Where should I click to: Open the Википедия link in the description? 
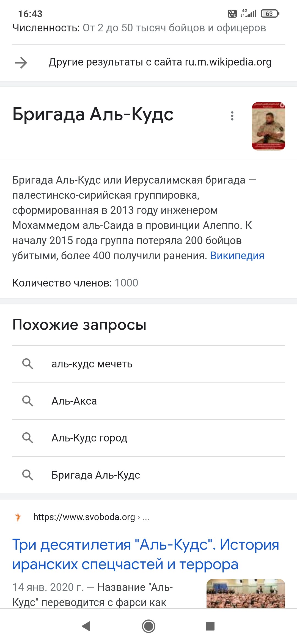point(237,256)
